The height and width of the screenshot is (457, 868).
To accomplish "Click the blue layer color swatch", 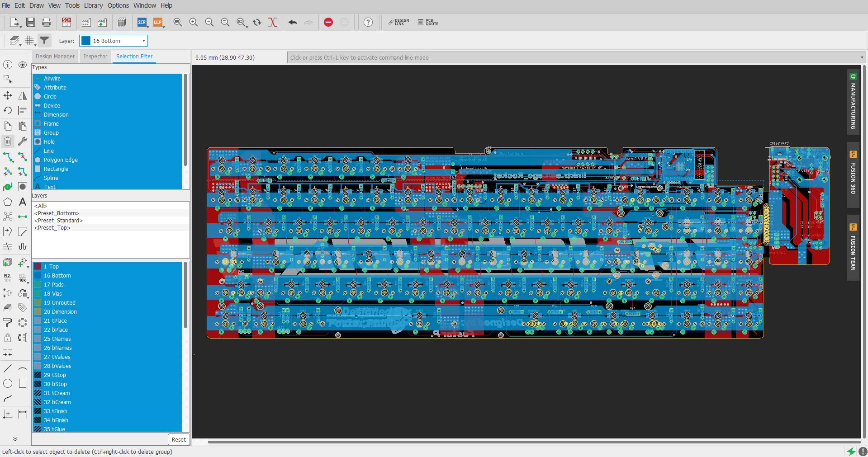I will (x=85, y=41).
